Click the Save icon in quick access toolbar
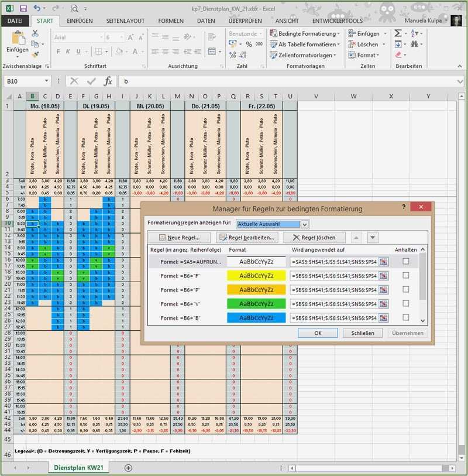The height and width of the screenshot is (476, 468). click(23, 9)
